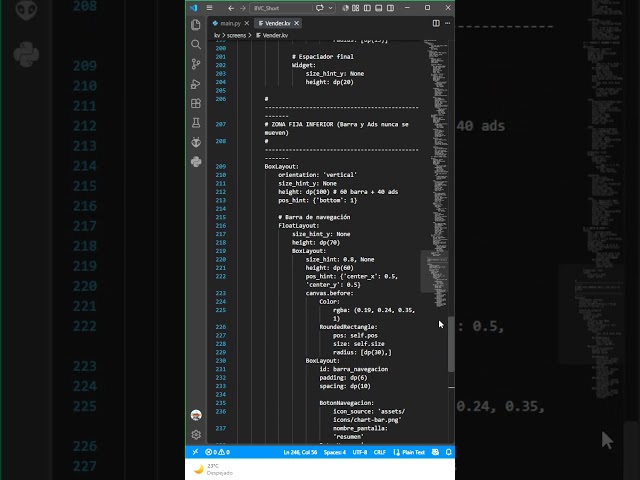
Task: Click line number 216 in gutter
Action: pos(221,226)
